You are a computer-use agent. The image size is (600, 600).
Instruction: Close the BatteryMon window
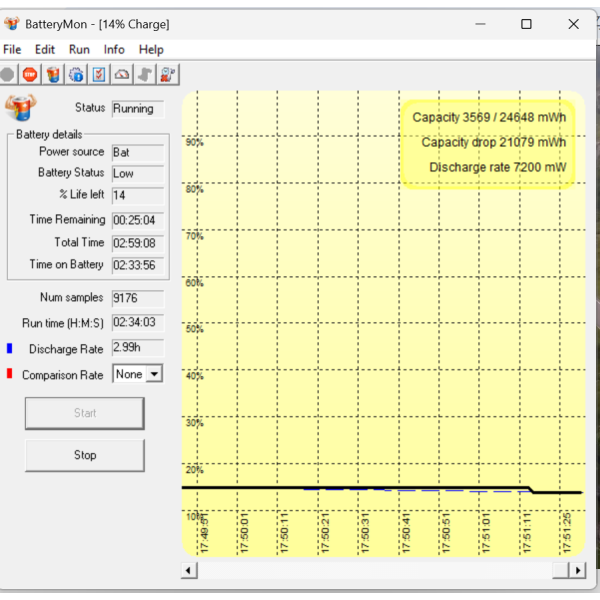point(573,24)
